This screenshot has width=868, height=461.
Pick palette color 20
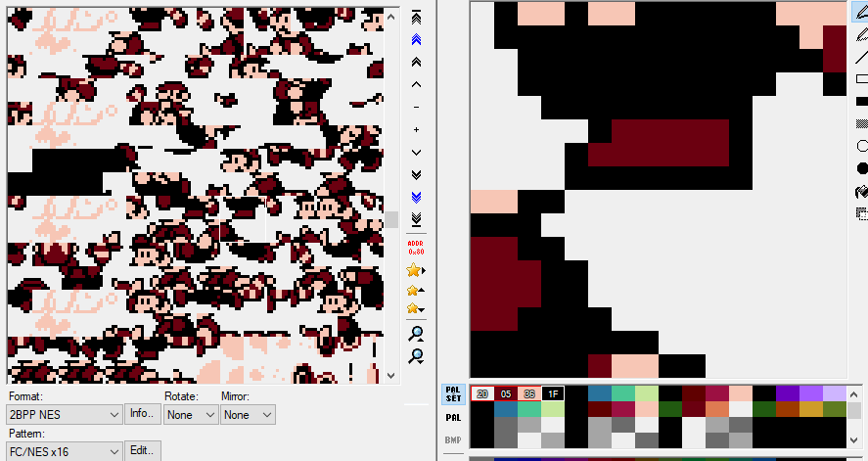tap(482, 394)
